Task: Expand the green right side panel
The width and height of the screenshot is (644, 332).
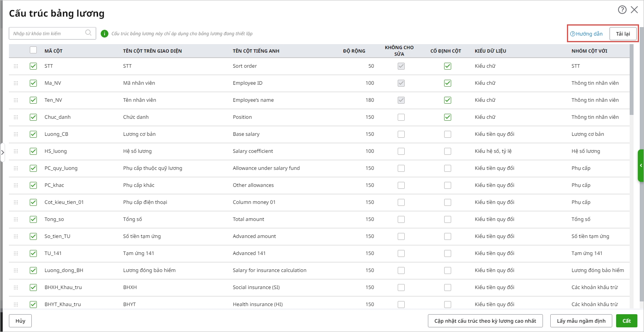Action: pos(641,166)
